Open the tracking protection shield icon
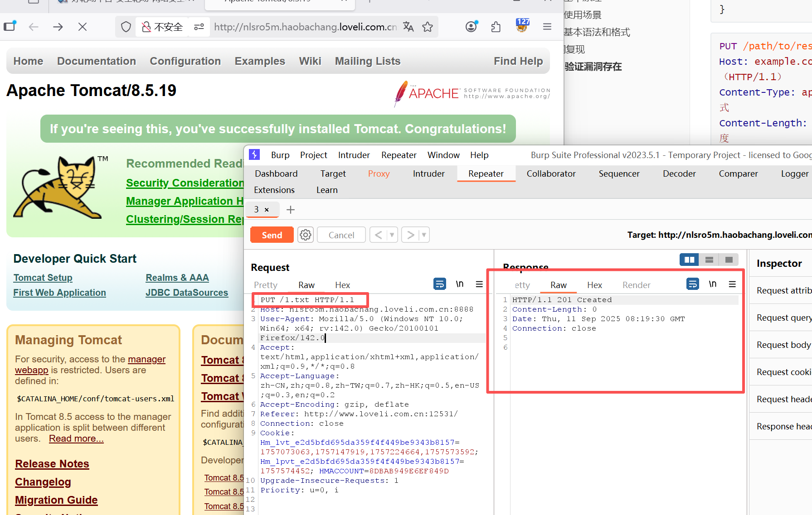The height and width of the screenshot is (515, 812). click(x=126, y=27)
